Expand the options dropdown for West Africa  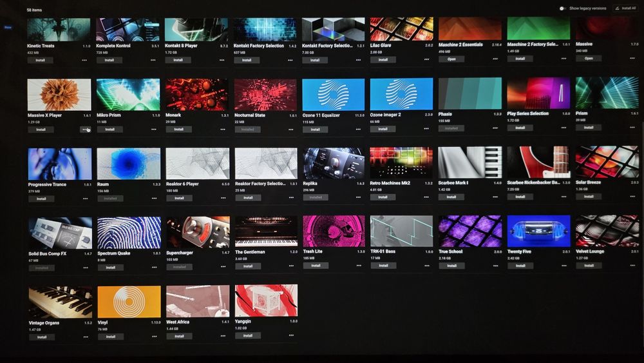click(223, 336)
